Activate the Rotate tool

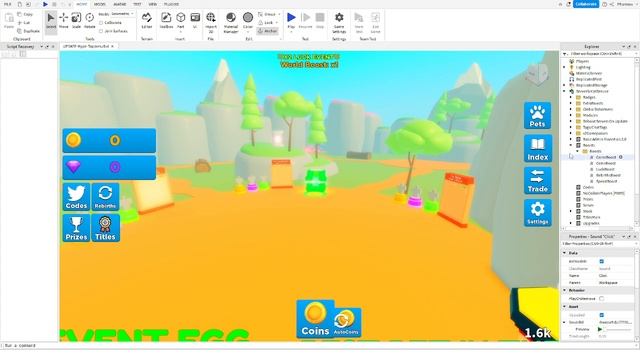[89, 21]
